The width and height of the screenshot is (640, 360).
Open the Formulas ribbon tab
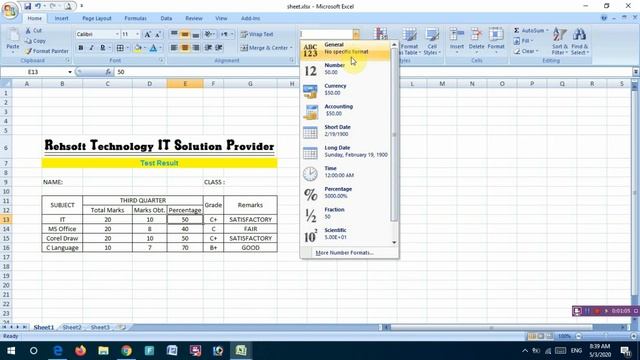[136, 18]
